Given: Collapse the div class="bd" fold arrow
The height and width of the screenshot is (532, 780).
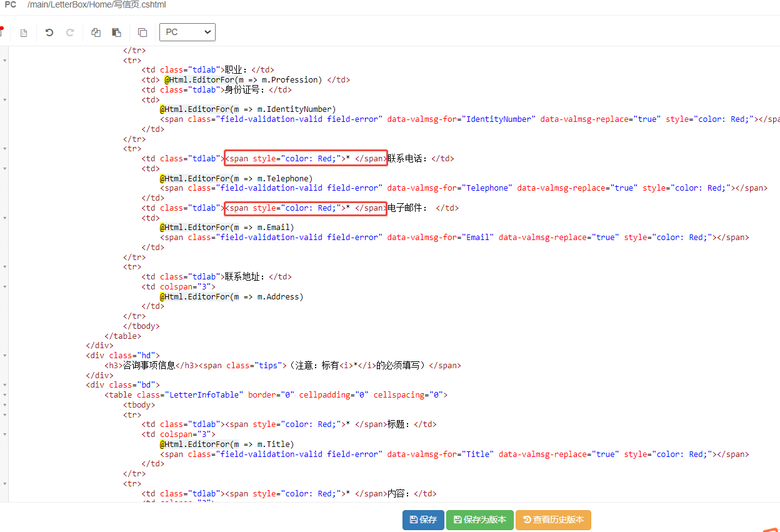Looking at the screenshot, I should (x=5, y=385).
